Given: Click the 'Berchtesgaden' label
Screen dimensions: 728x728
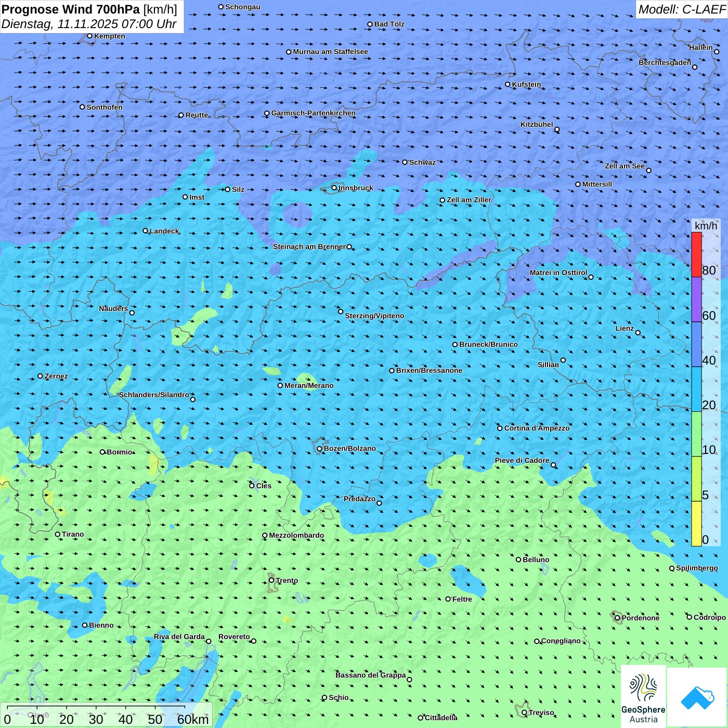Looking at the screenshot, I should coord(665,62).
